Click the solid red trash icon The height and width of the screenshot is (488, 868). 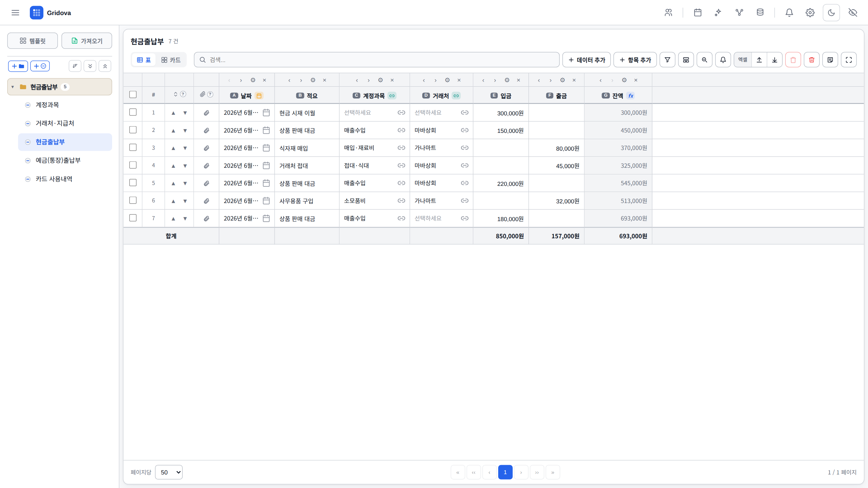pyautogui.click(x=811, y=60)
